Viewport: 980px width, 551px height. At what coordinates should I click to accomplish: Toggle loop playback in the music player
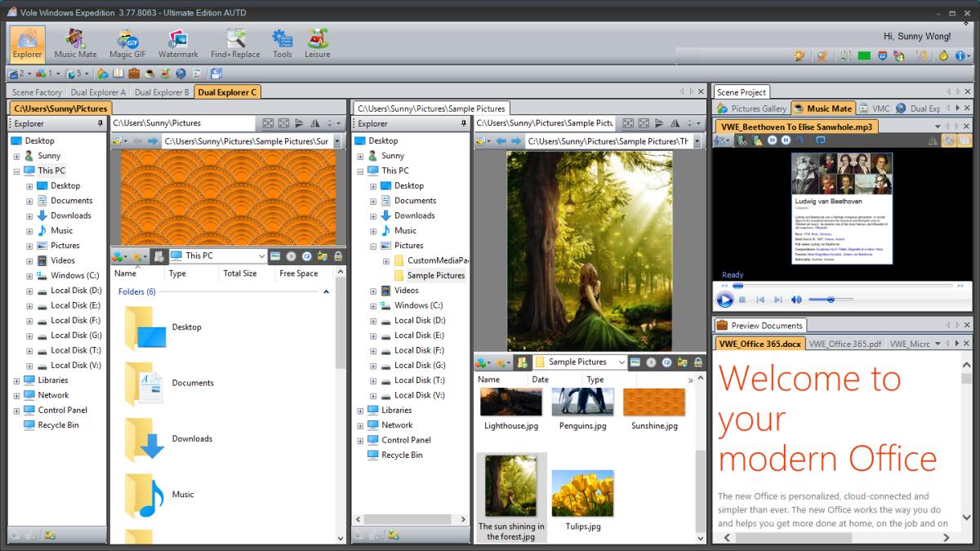(800, 140)
